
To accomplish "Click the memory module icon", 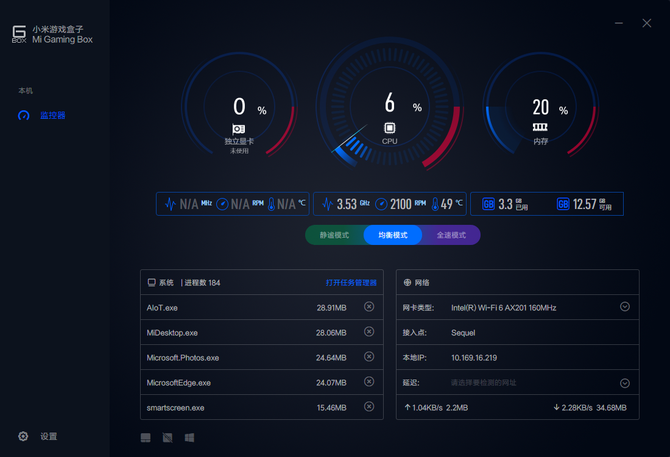I will [x=541, y=128].
